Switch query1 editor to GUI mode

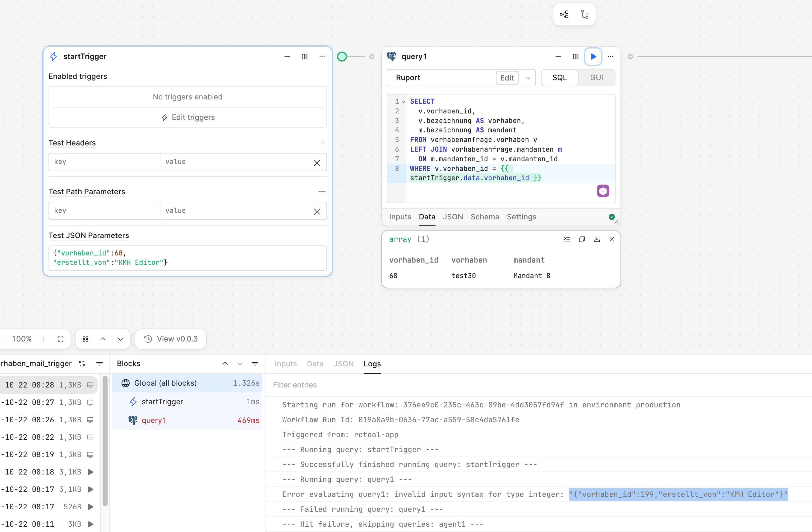click(596, 78)
